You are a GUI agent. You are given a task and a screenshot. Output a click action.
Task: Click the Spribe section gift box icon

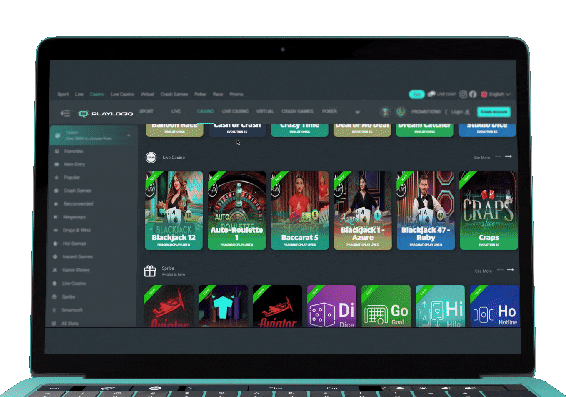coord(150,271)
